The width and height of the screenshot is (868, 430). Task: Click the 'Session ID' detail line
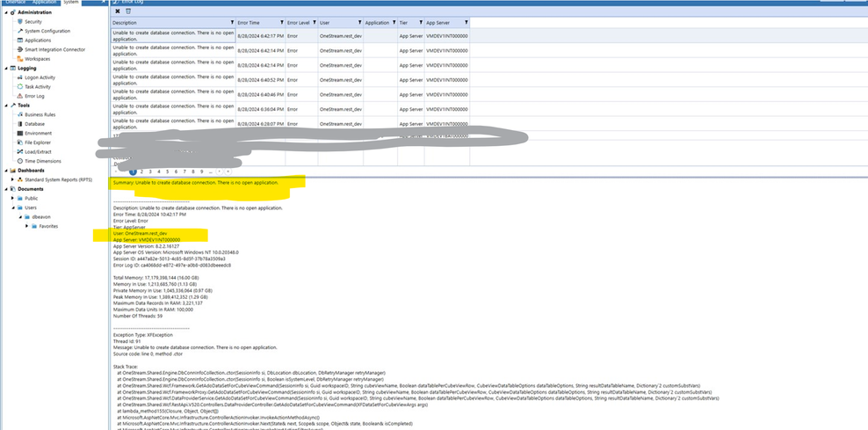pos(169,259)
